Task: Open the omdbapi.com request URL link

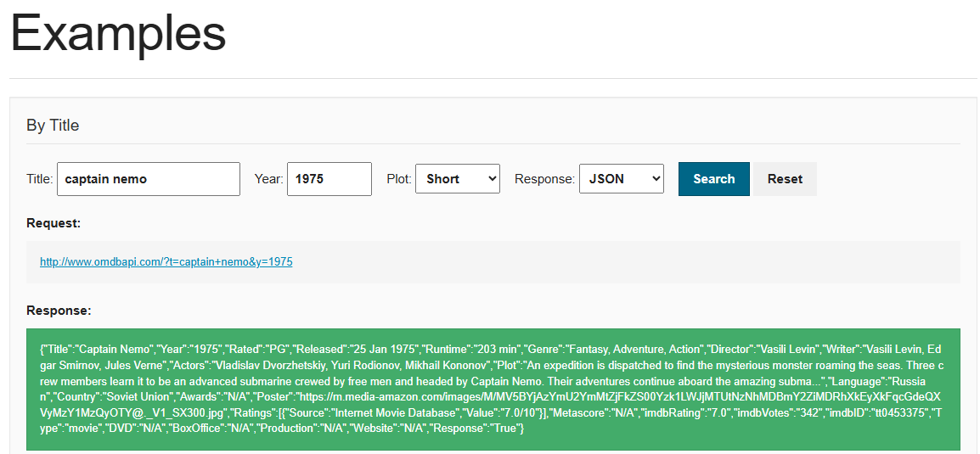Action: coord(166,262)
